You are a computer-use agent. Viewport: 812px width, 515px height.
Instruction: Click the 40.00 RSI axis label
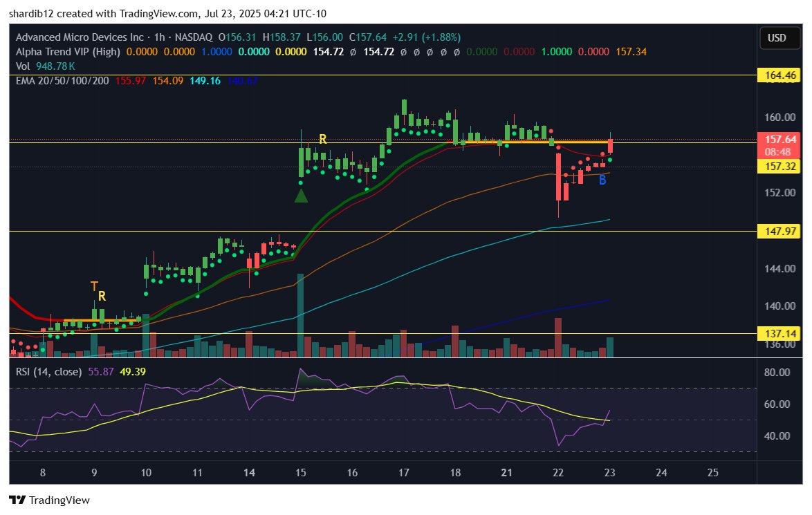[777, 436]
